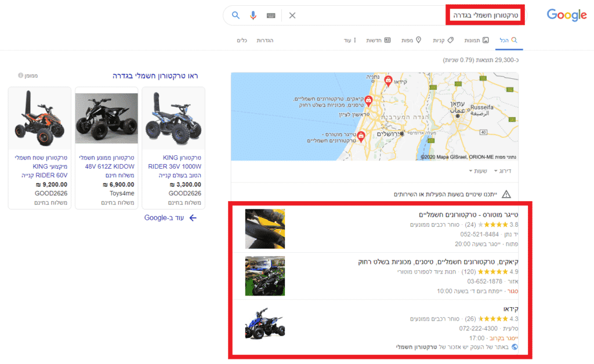Click the ₪ 9,200.00 price

point(52,185)
